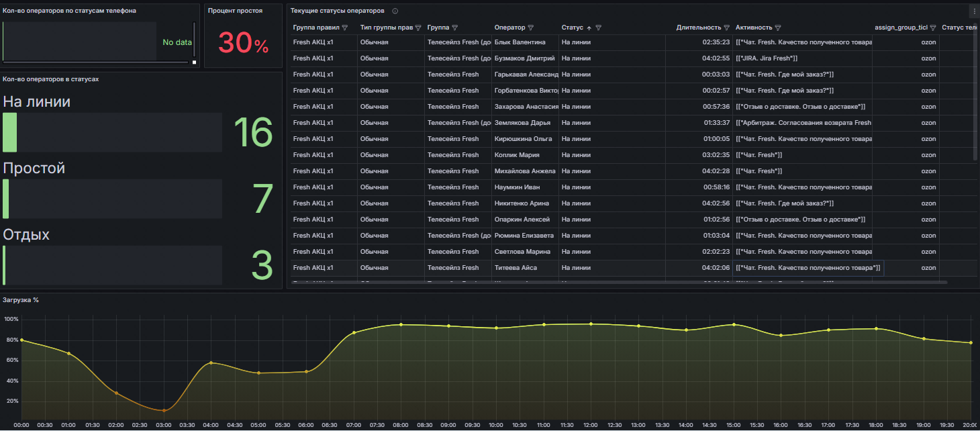
Task: Open Текущие статусы операторов panel title menu
Action: tap(338, 11)
